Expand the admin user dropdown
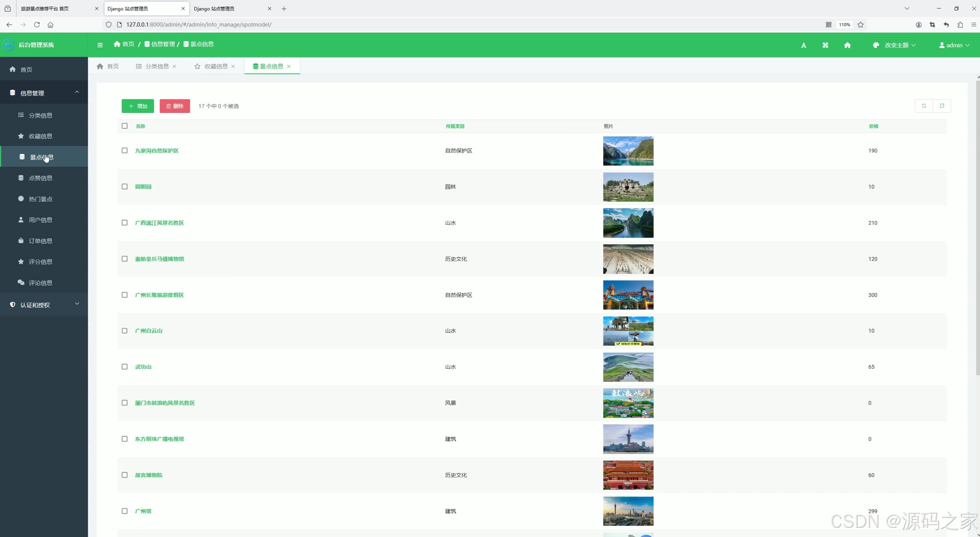The width and height of the screenshot is (980, 537). [954, 45]
